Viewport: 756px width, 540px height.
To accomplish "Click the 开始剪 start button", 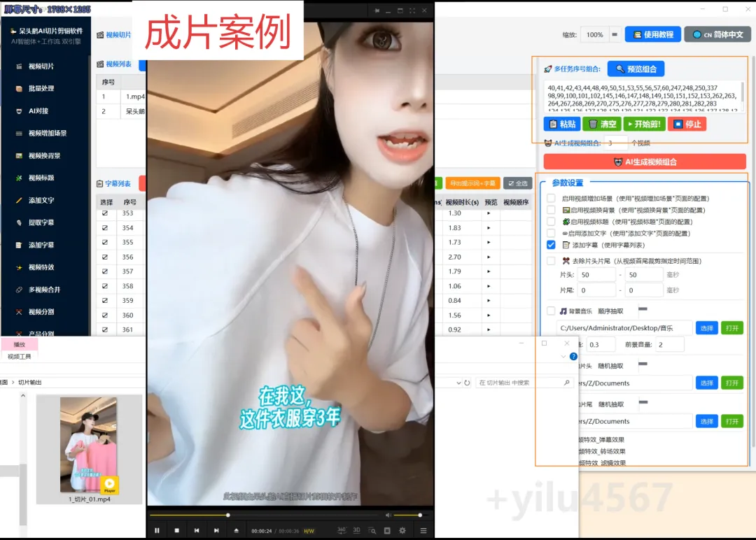I will coord(644,125).
